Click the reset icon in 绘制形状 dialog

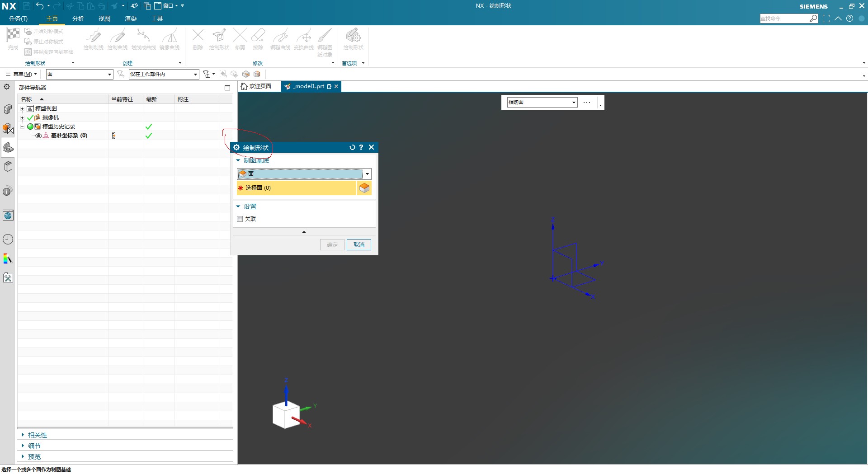click(x=352, y=147)
